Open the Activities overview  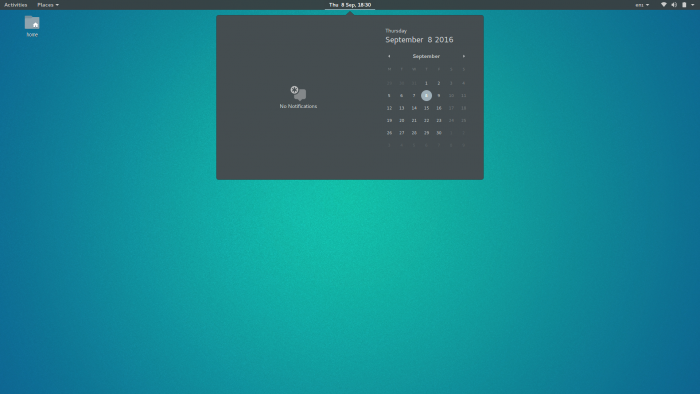16,5
